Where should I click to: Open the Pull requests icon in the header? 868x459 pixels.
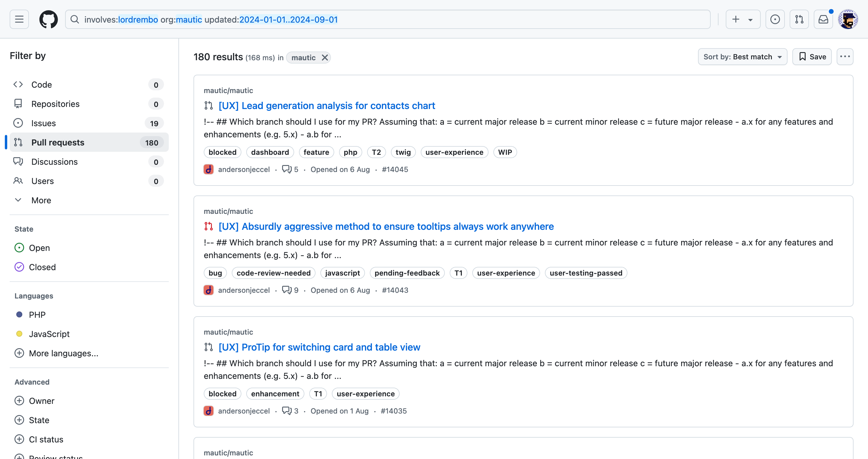(799, 19)
